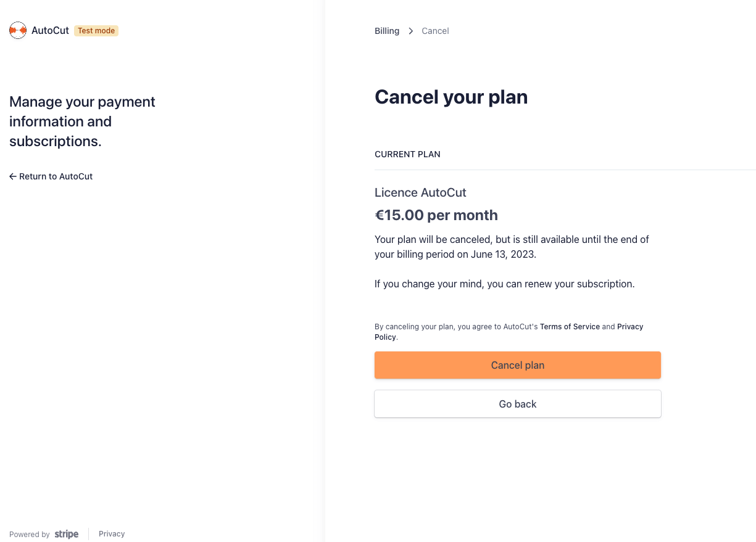
Task: Click the Licence AutoCut plan name
Action: pyautogui.click(x=420, y=192)
